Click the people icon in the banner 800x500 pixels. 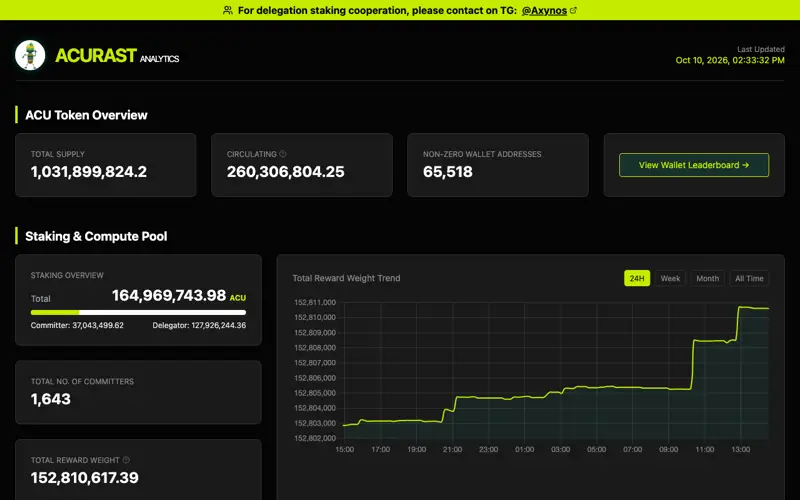pos(228,10)
